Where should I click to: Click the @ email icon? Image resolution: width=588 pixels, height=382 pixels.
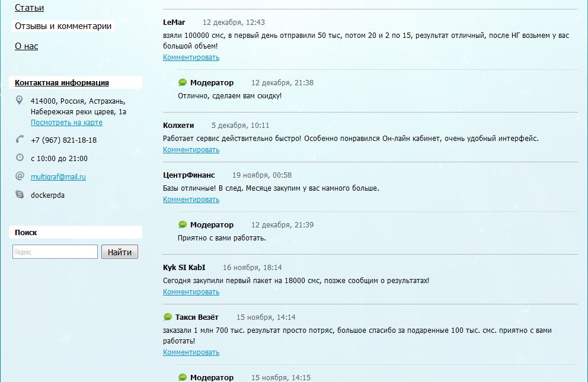20,176
